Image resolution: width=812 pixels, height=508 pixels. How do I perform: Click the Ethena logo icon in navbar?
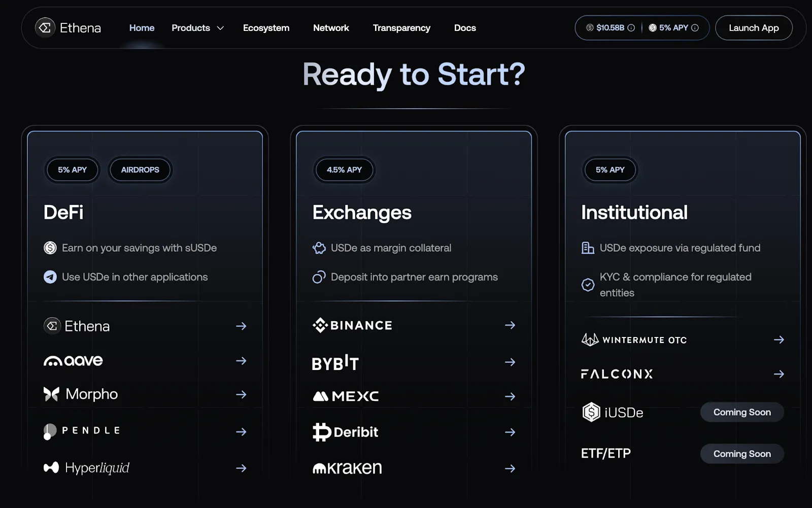coord(45,27)
